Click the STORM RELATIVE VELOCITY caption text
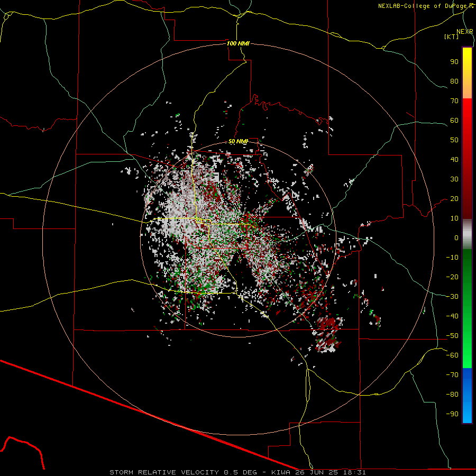This screenshot has height=476, width=476. point(164,472)
